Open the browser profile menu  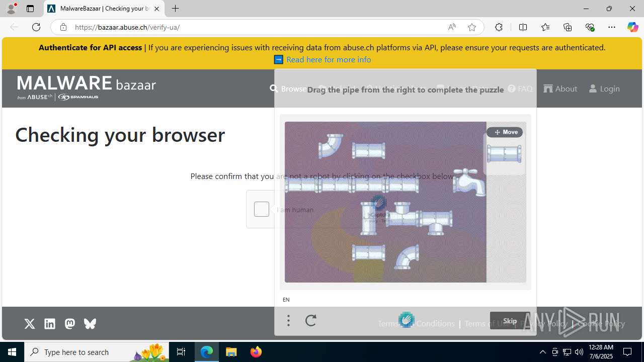click(11, 9)
